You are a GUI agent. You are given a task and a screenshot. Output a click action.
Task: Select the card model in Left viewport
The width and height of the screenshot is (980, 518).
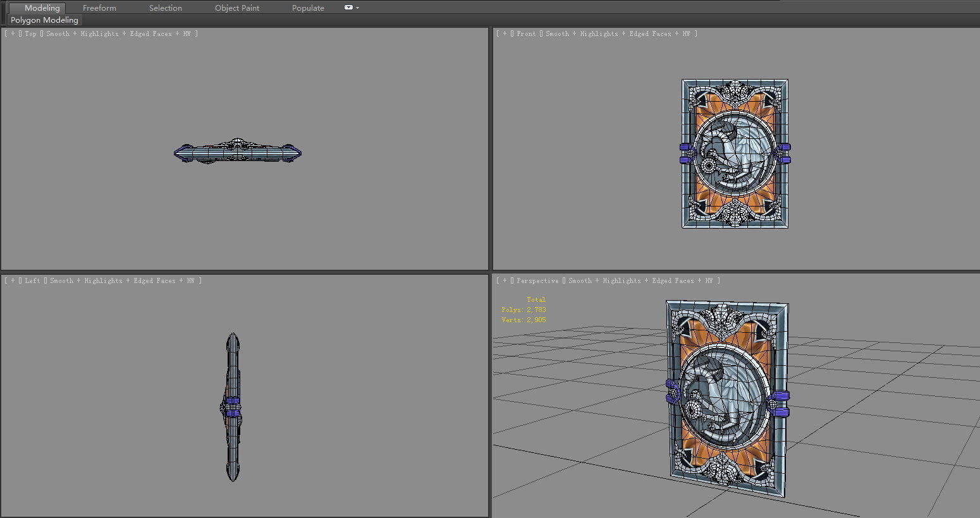pos(233,407)
